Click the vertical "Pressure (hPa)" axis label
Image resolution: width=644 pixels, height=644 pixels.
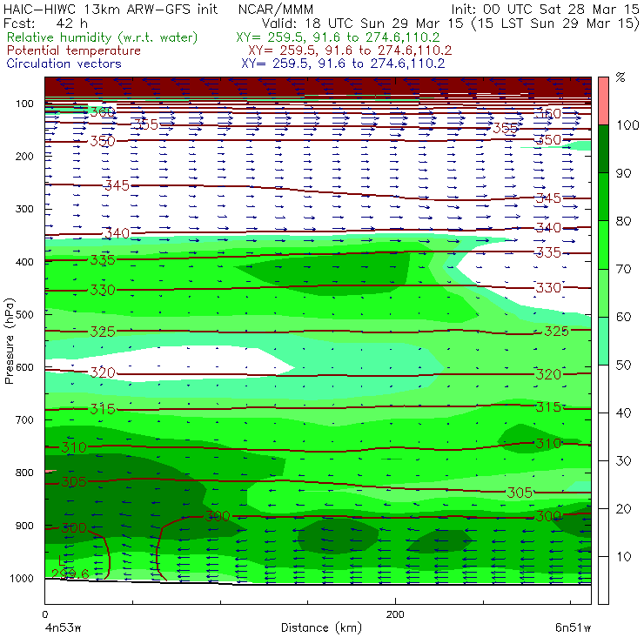pyautogui.click(x=9, y=341)
